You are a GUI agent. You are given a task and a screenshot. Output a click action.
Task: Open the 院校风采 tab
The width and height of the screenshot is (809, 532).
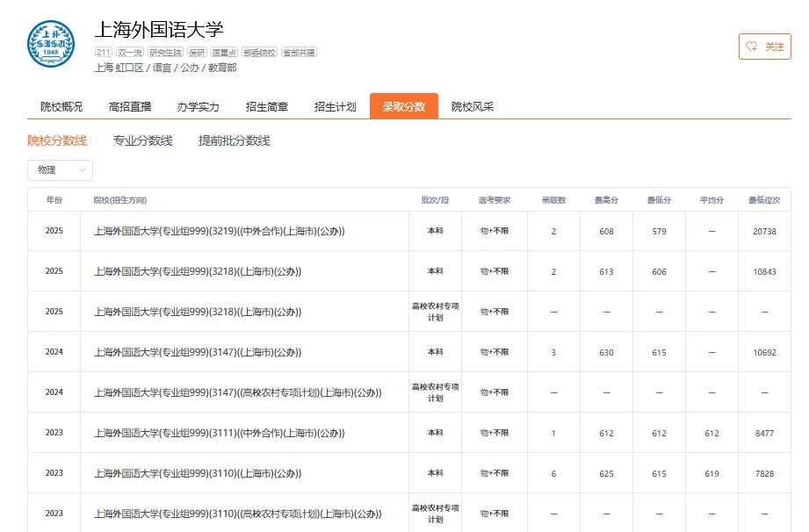tap(473, 107)
